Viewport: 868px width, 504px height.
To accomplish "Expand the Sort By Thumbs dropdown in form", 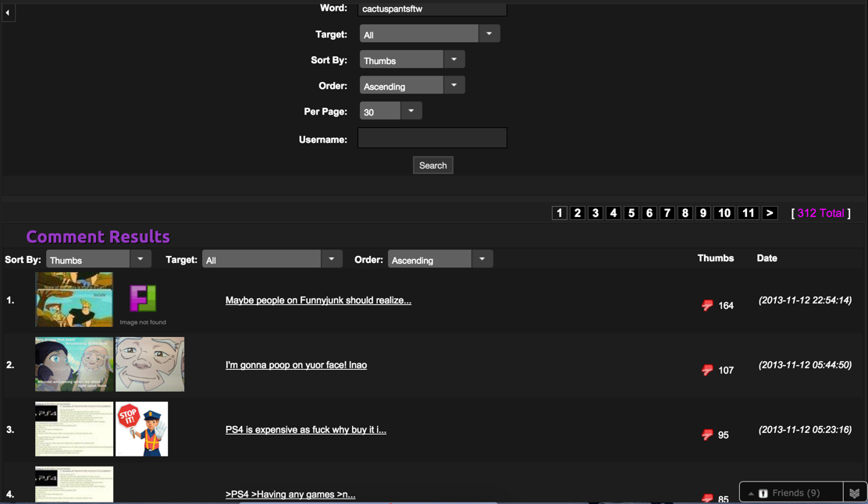I will pyautogui.click(x=411, y=60).
